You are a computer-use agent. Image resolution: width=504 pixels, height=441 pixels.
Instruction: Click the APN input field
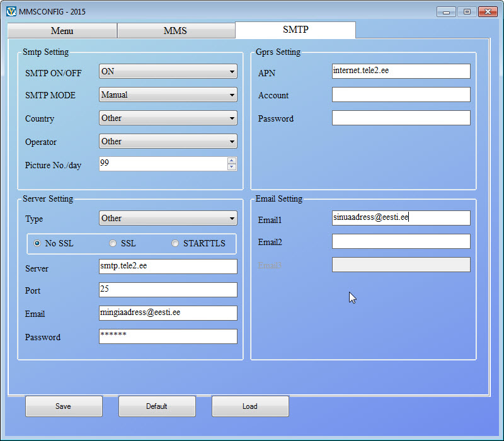pos(401,71)
